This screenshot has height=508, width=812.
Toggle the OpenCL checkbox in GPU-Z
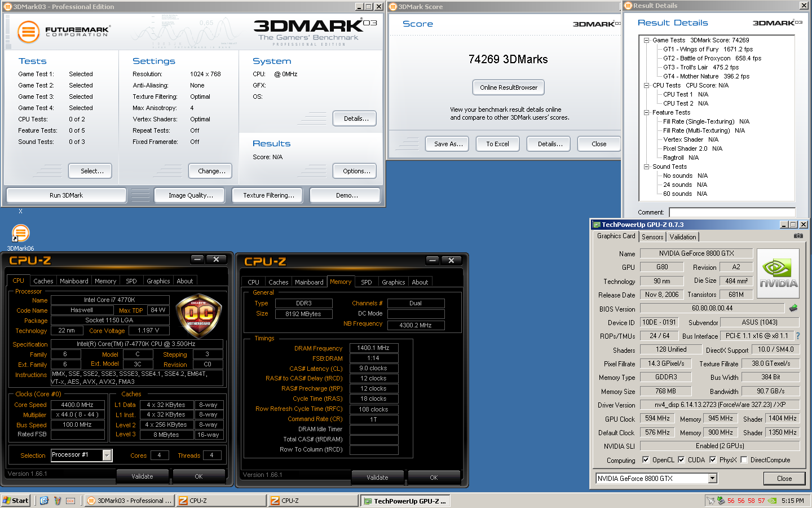(x=646, y=459)
